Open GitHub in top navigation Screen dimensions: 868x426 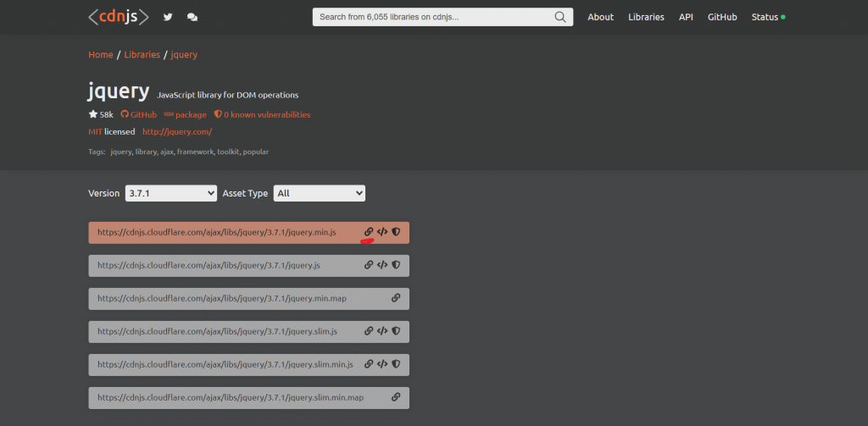(722, 17)
